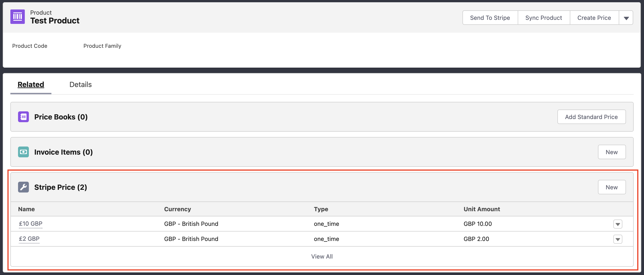Click the purple Product header icon
The width and height of the screenshot is (644, 275).
point(18,17)
